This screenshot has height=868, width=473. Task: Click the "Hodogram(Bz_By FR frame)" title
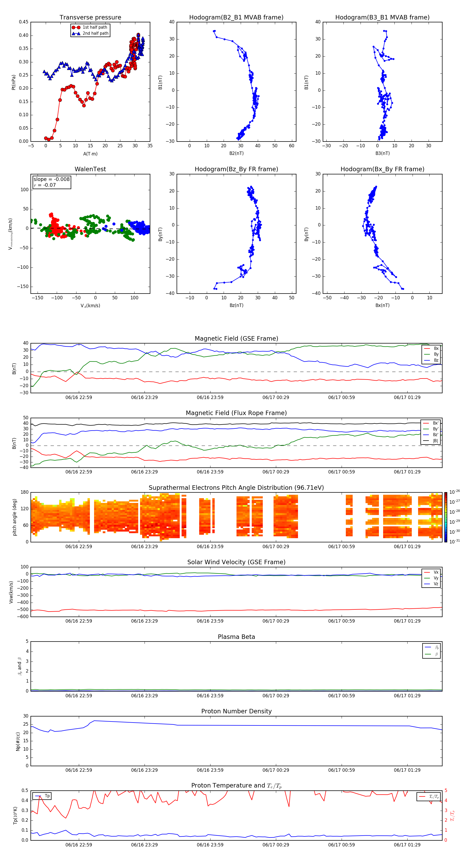pos(236,169)
